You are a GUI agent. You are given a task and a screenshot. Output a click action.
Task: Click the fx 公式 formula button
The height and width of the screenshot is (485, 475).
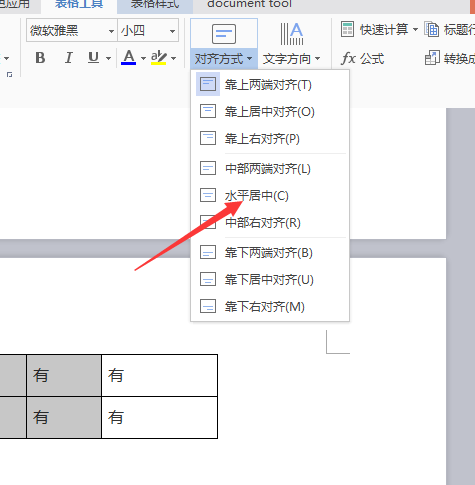click(363, 59)
